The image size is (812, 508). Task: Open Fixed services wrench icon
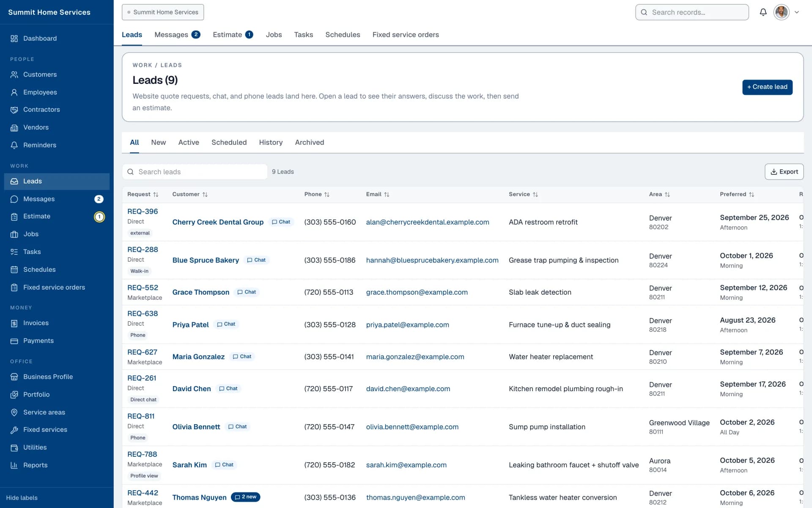tap(14, 430)
